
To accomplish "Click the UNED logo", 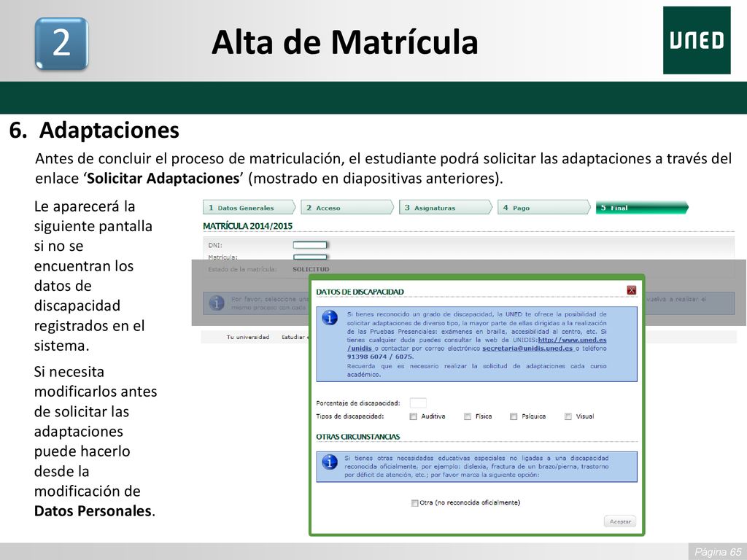I will pyautogui.click(x=697, y=40).
